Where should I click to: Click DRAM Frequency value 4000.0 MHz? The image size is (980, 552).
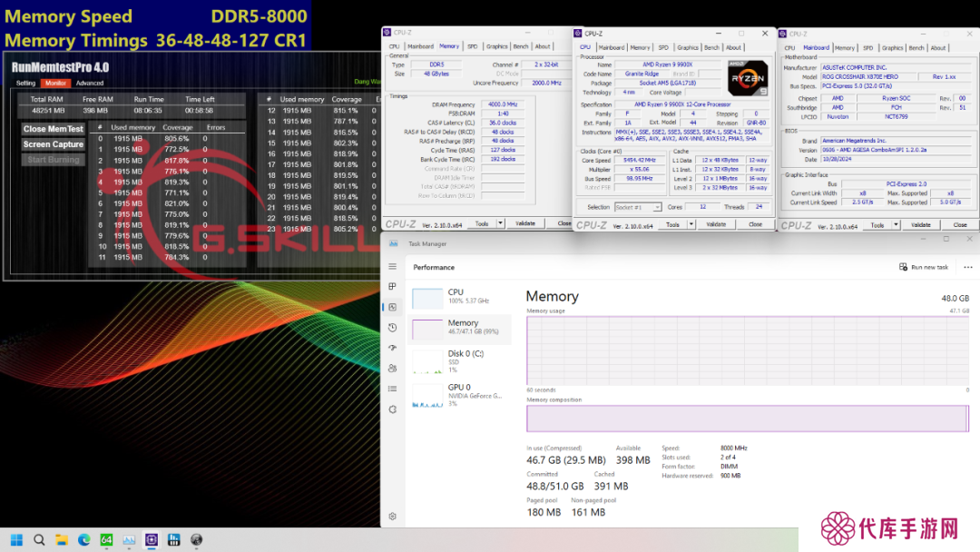503,104
